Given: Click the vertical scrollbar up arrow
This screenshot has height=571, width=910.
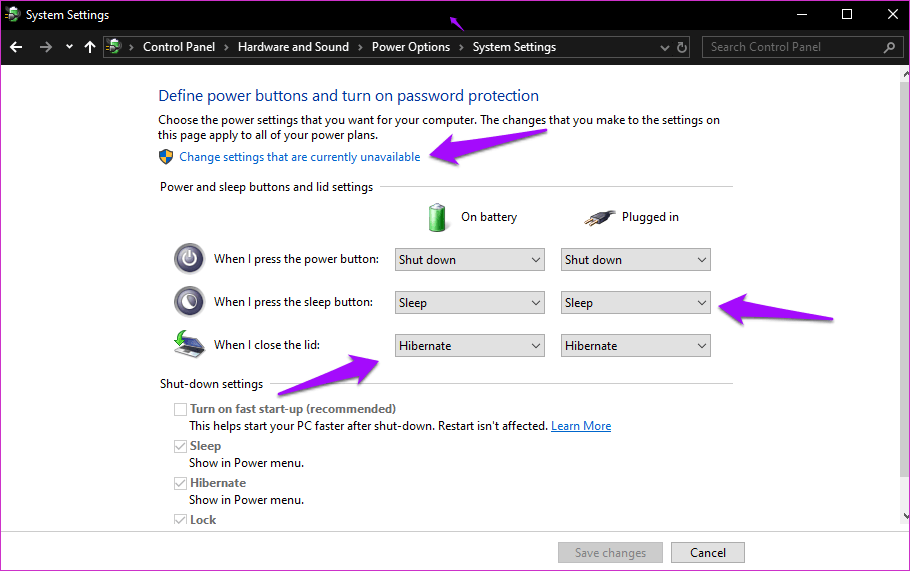Looking at the screenshot, I should click(906, 74).
